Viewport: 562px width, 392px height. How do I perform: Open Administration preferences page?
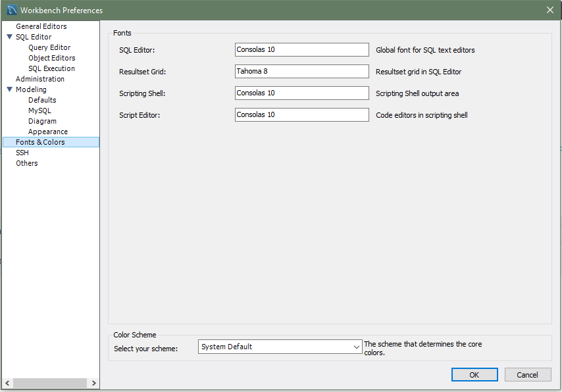(40, 79)
